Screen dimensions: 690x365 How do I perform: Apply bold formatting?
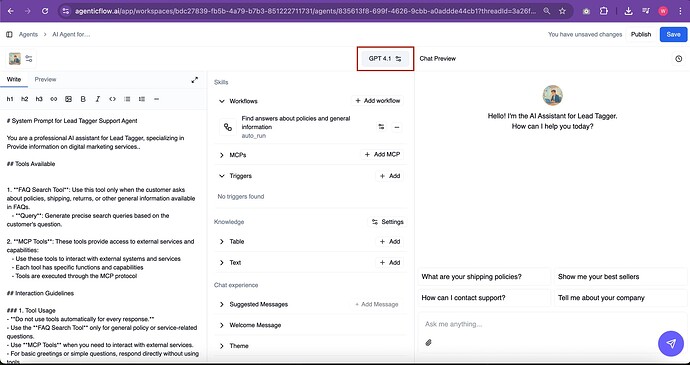tap(83, 99)
